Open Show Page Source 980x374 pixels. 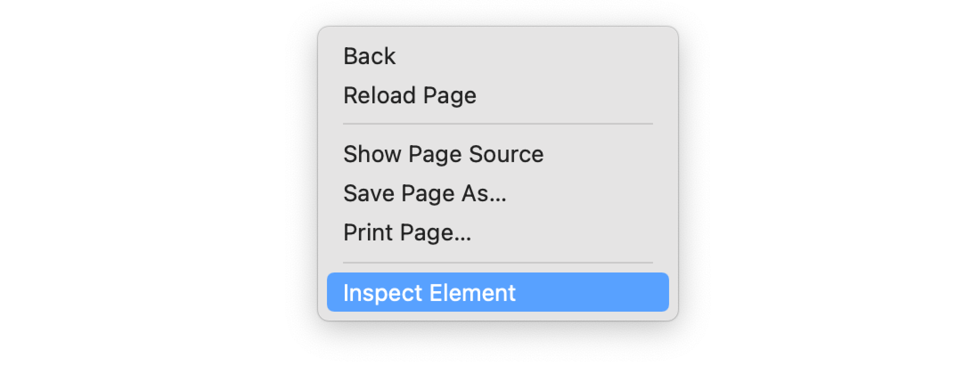[443, 154]
